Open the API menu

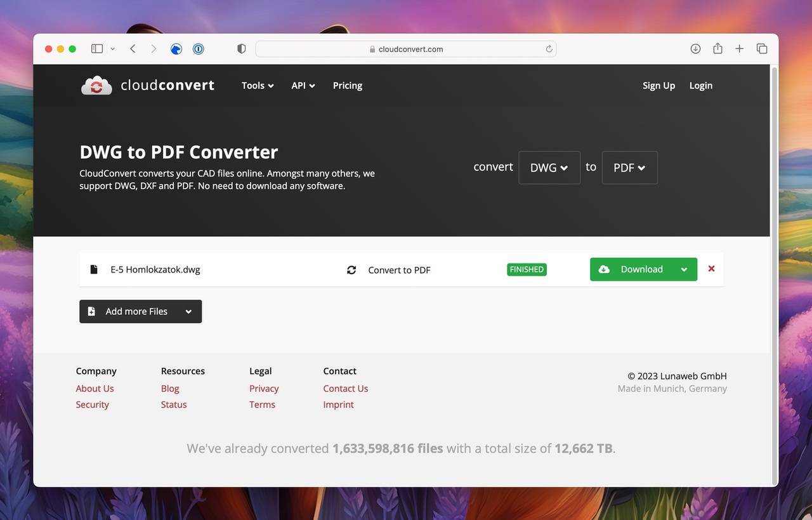[303, 86]
